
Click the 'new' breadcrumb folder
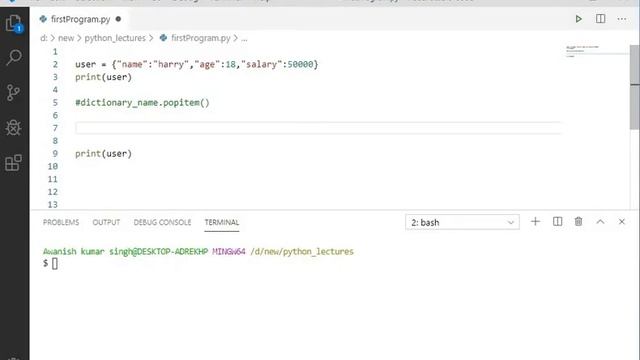point(66,38)
